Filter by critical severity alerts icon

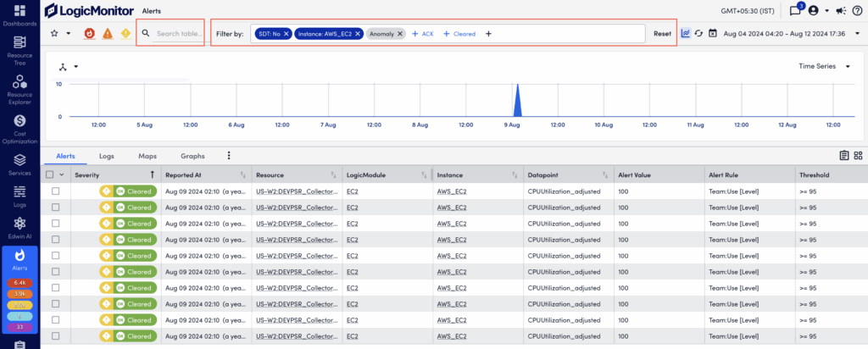[89, 33]
